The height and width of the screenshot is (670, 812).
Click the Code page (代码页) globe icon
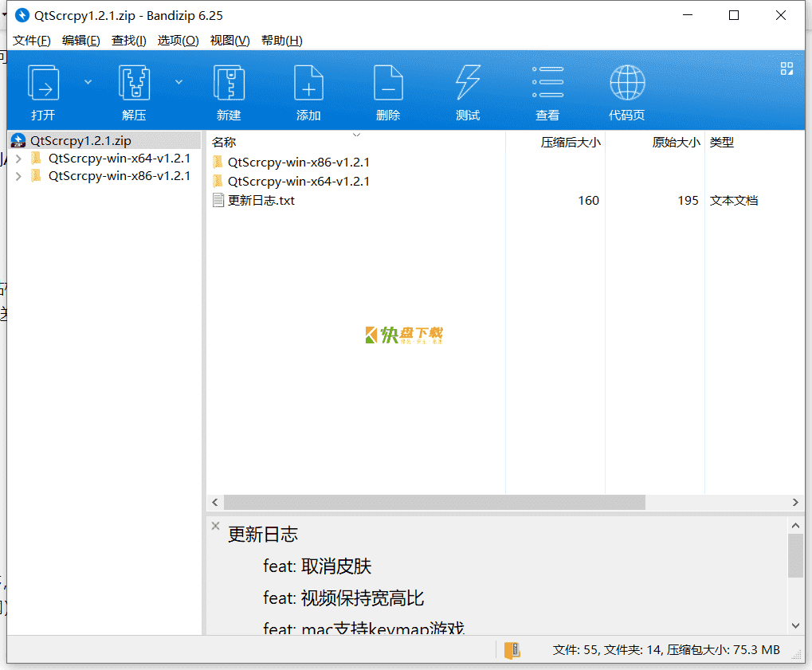click(x=627, y=83)
